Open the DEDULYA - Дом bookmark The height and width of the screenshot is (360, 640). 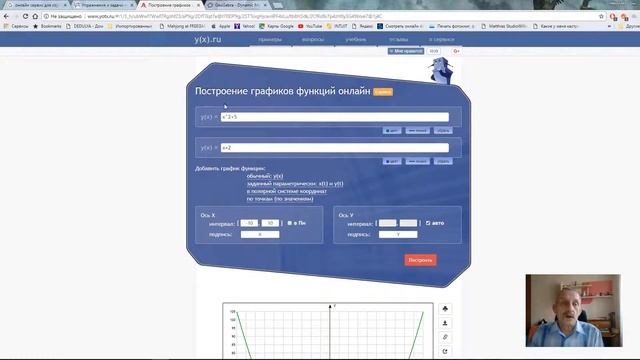(x=84, y=26)
